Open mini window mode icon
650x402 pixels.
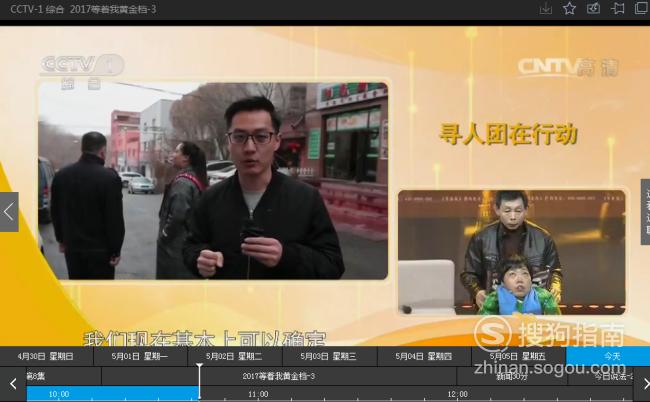point(641,9)
